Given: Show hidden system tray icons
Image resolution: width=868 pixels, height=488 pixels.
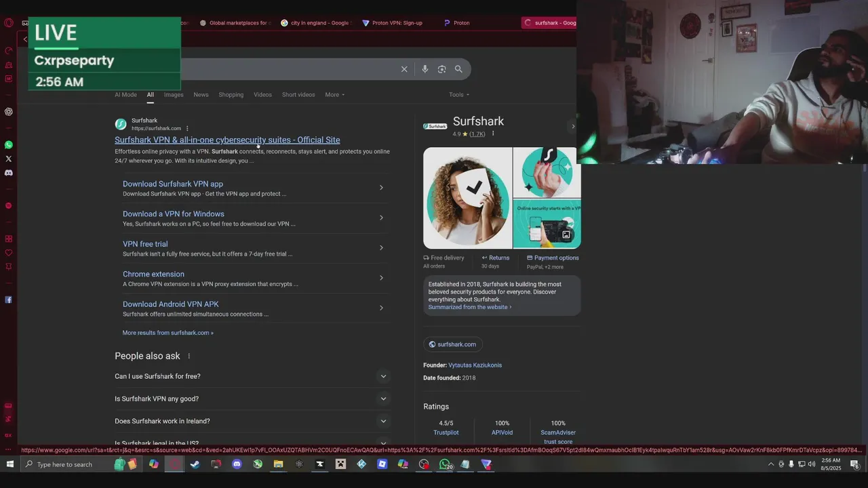Looking at the screenshot, I should coord(770,464).
